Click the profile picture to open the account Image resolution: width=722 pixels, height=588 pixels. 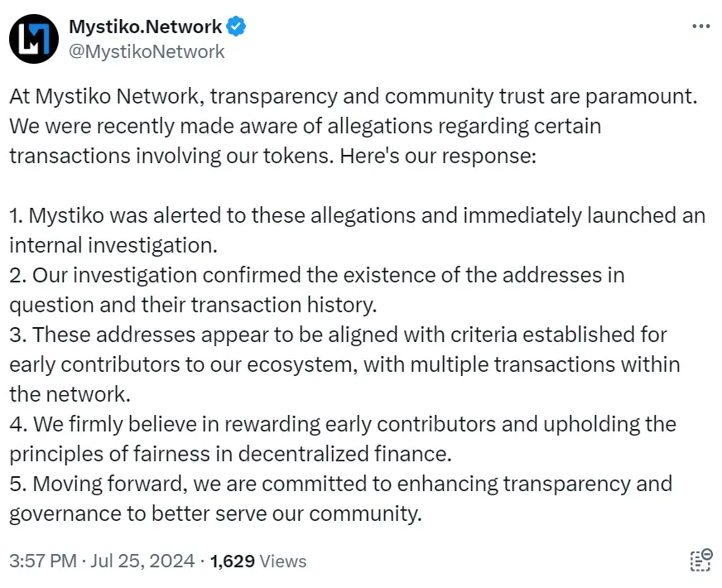point(33,37)
